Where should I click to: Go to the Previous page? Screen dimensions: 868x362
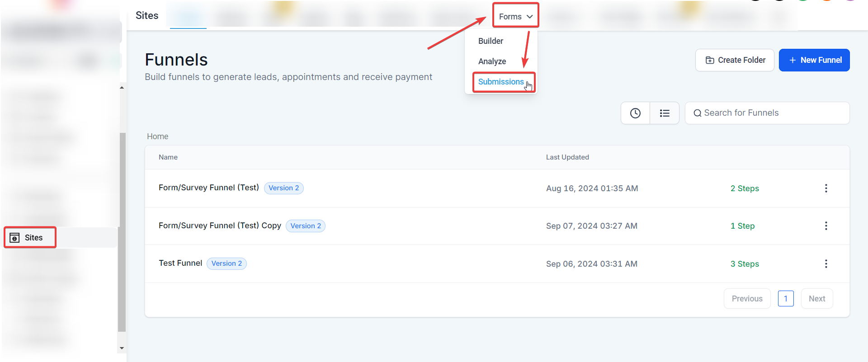[x=747, y=299]
